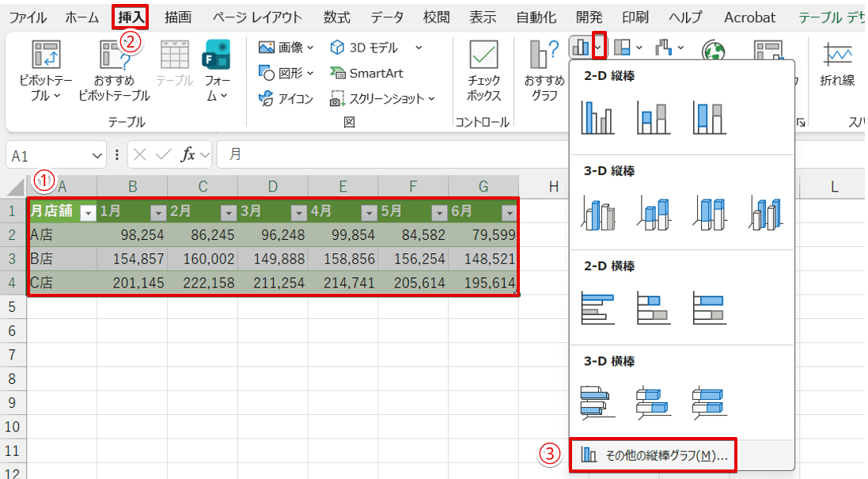
Task: Open the filter toggle on 月店舗 header
Action: pos(89,212)
